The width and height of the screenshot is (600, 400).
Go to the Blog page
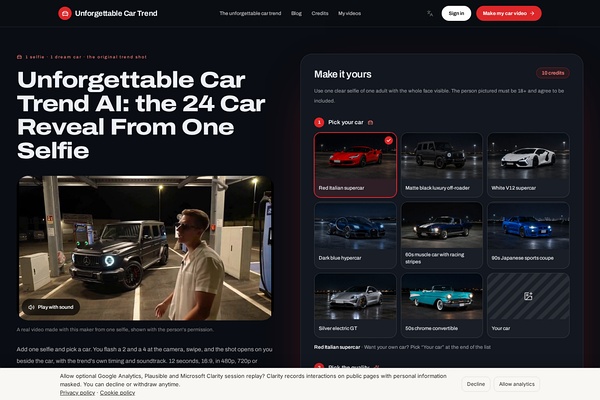pos(296,13)
